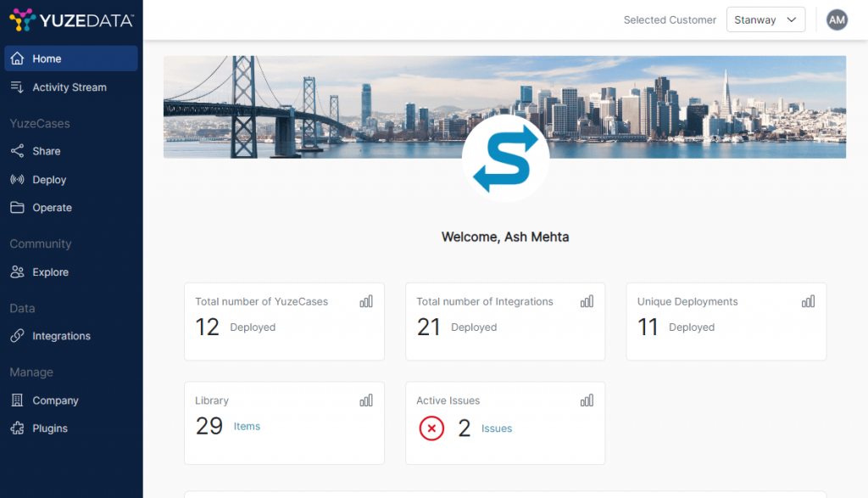Click the Company building icon
Viewport: 868px width, 498px height.
17,400
